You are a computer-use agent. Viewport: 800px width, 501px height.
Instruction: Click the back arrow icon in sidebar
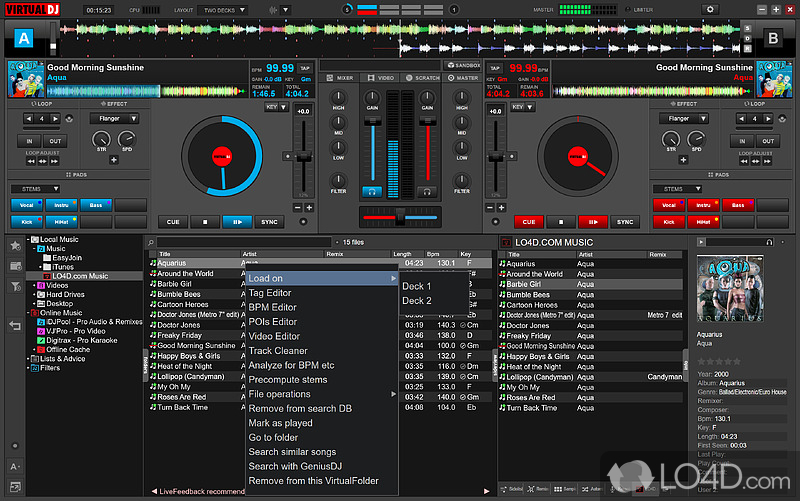click(15, 325)
